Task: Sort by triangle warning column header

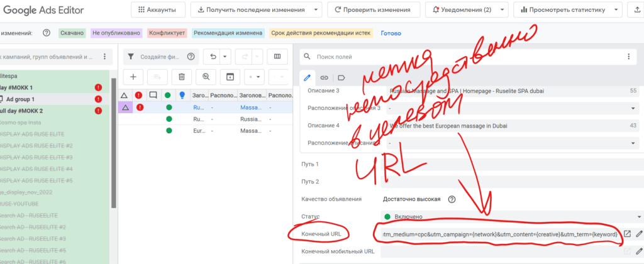Action: 125,96
